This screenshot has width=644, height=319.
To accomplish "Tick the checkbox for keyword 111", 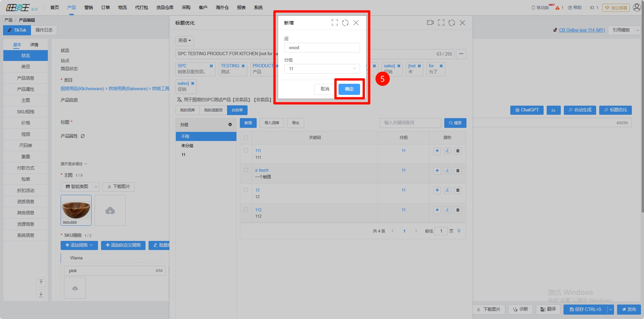I will coord(246,151).
